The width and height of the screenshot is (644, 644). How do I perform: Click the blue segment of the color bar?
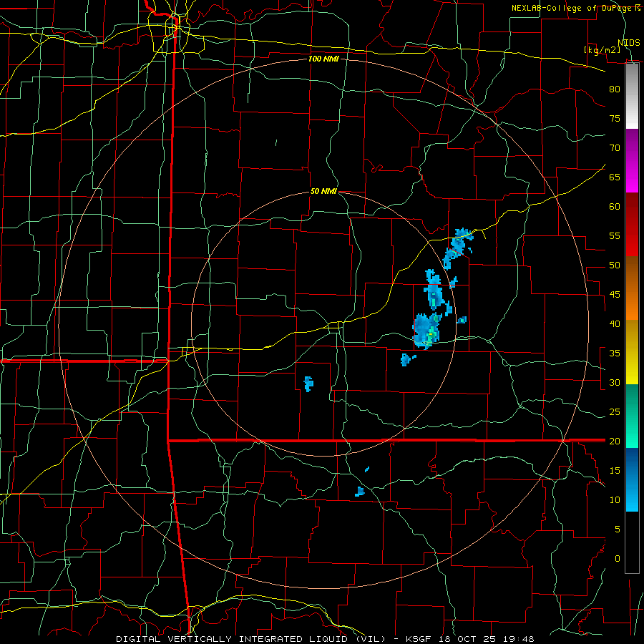pyautogui.click(x=632, y=479)
